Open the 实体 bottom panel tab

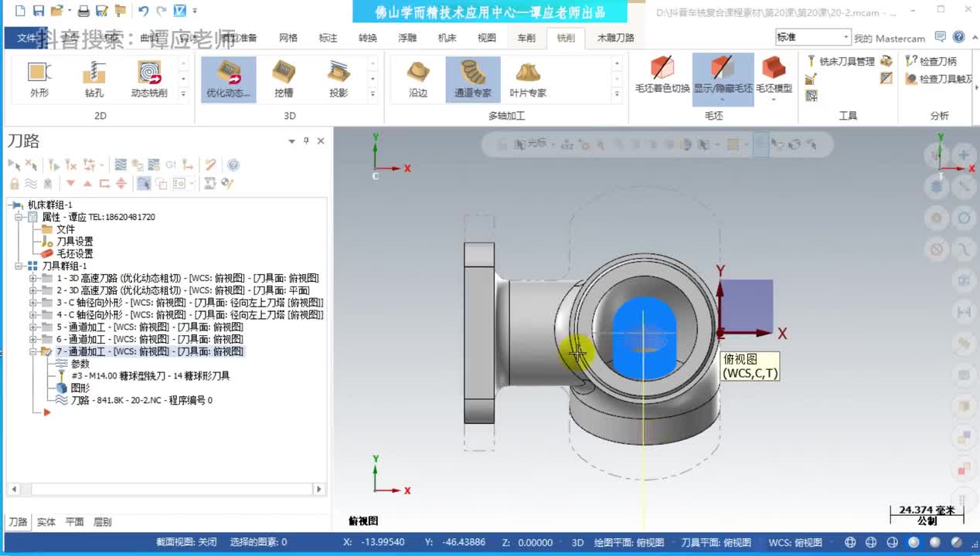click(46, 522)
